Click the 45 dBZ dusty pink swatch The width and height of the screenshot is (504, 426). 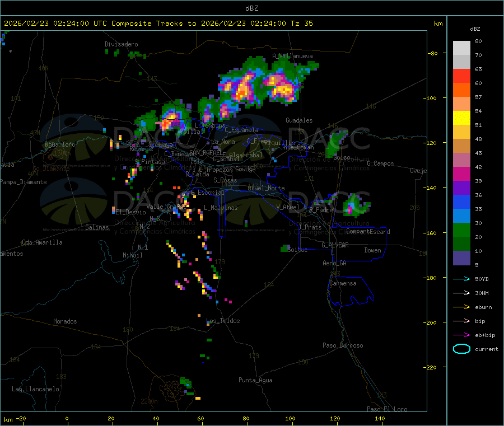coord(461,160)
